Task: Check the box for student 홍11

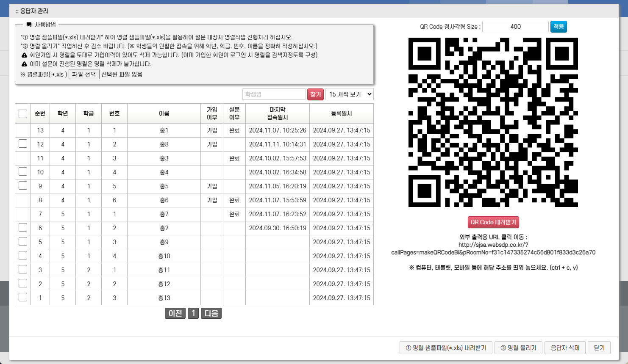Action: [23, 269]
